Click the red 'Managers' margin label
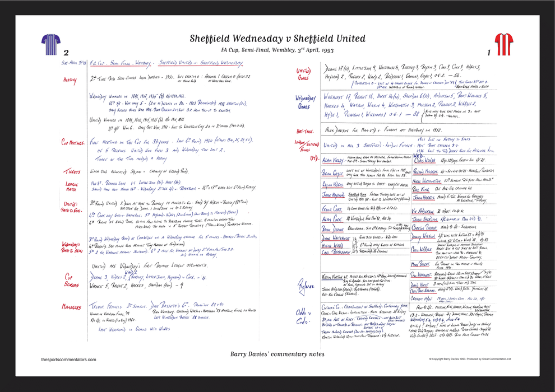Screen dimensions: 555x392 (71, 307)
